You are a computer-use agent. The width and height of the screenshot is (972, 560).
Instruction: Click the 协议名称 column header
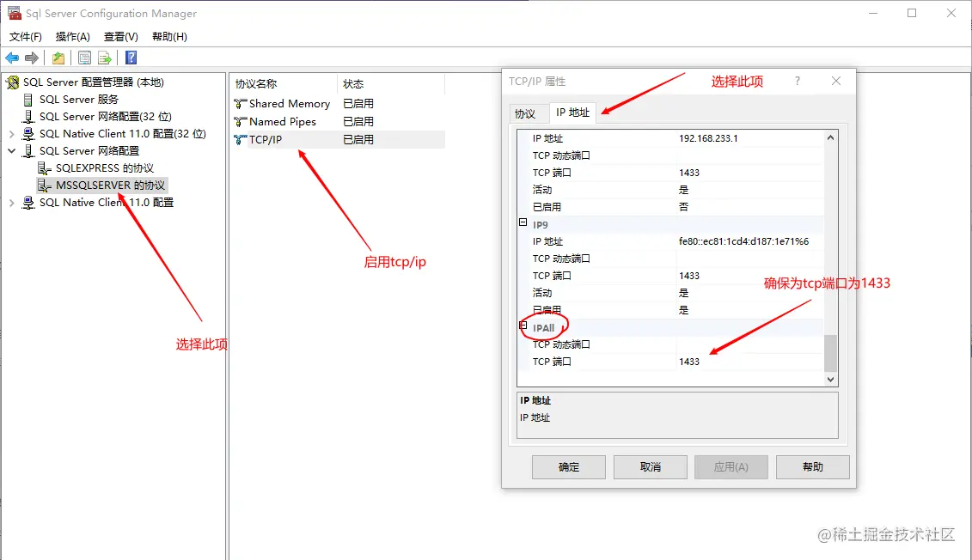pos(284,83)
